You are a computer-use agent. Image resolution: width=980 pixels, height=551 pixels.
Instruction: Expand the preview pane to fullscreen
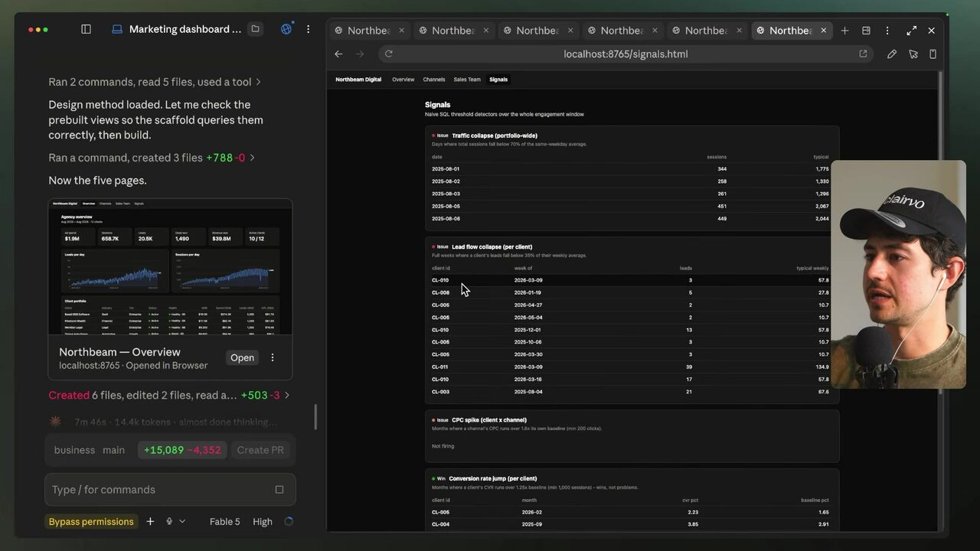911,31
